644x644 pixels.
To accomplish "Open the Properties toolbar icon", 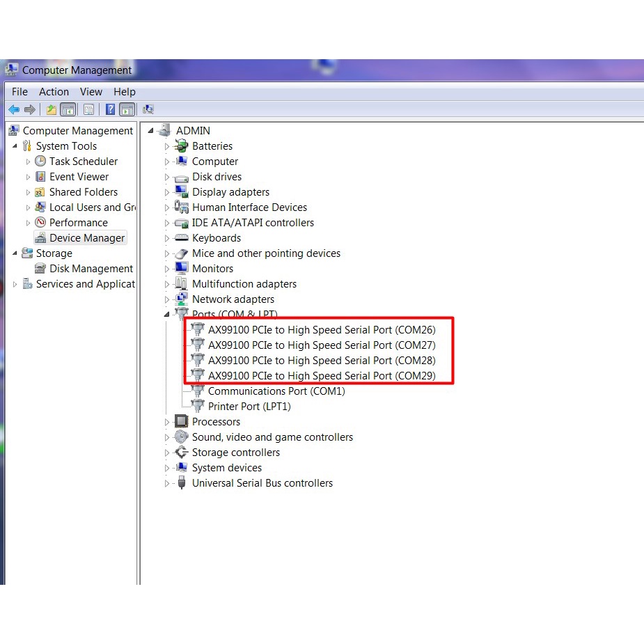I will pos(88,109).
